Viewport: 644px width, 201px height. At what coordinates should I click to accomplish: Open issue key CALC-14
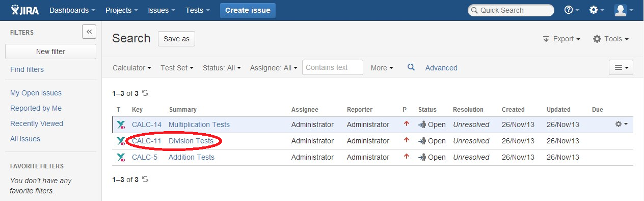(x=147, y=124)
